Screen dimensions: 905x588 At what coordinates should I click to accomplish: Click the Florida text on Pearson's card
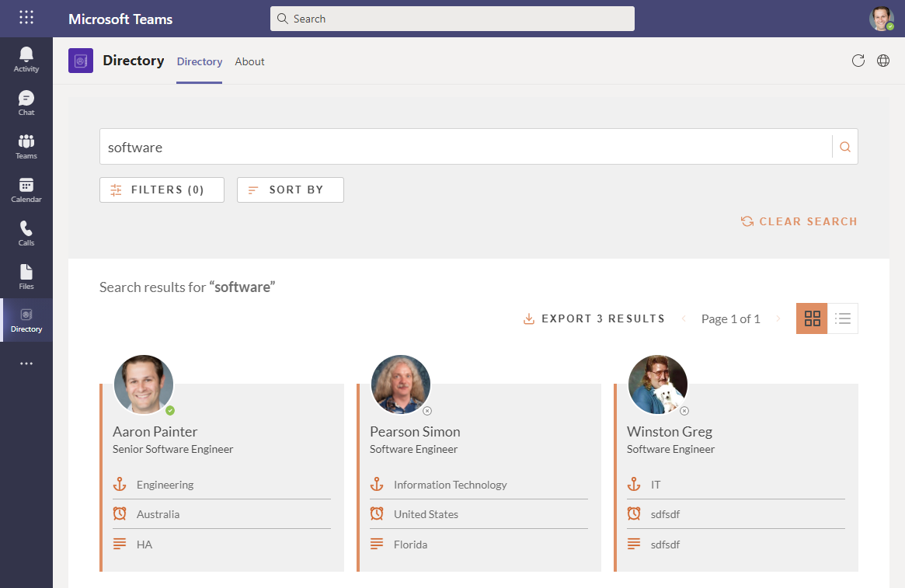pos(410,545)
